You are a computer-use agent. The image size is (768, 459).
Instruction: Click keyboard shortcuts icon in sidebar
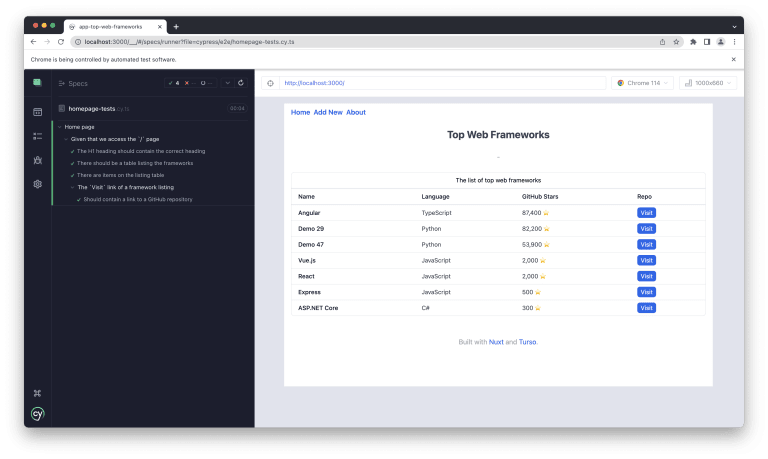click(37, 393)
